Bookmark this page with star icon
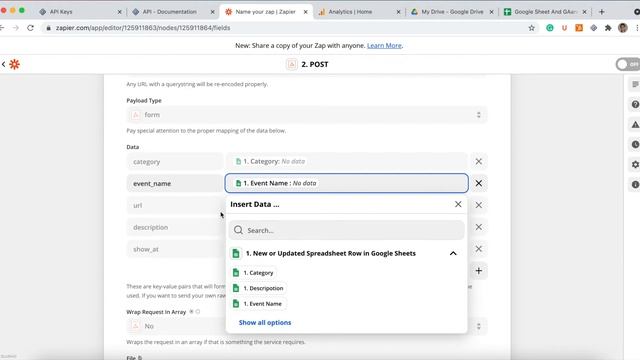This screenshot has width=640, height=360. (x=531, y=28)
